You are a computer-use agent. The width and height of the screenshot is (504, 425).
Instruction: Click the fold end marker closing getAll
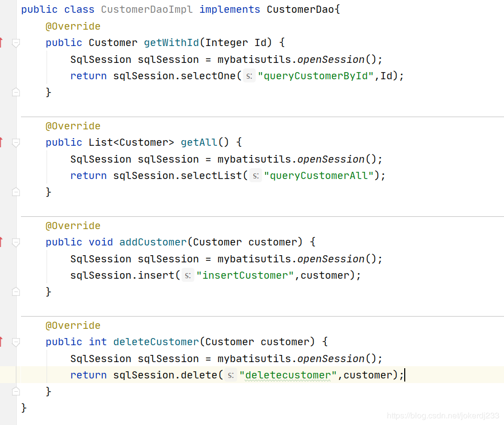(16, 192)
